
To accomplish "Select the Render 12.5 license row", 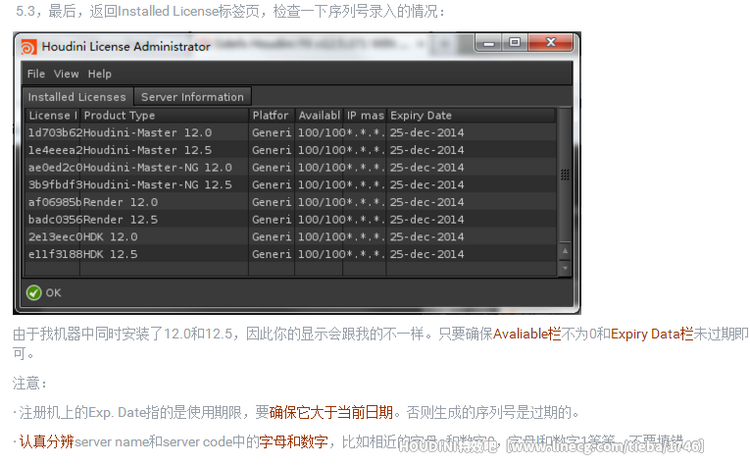I will pos(291,220).
